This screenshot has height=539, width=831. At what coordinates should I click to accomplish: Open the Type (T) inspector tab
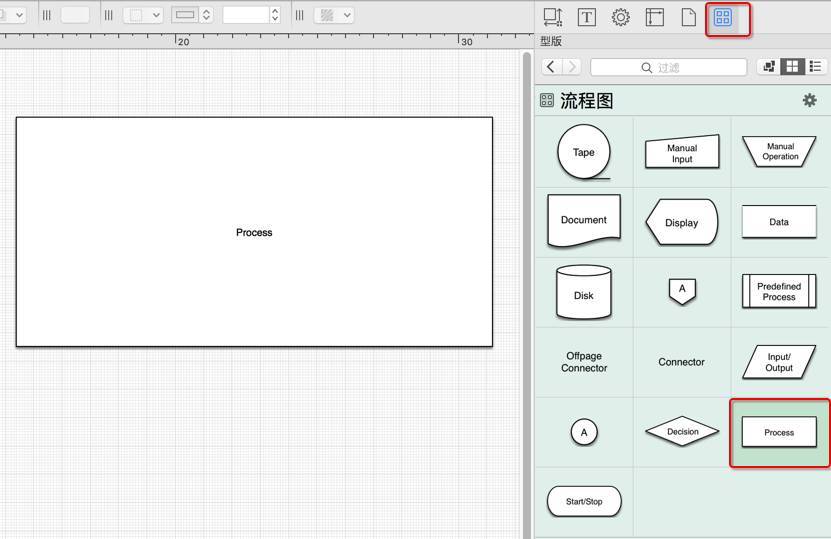587,17
